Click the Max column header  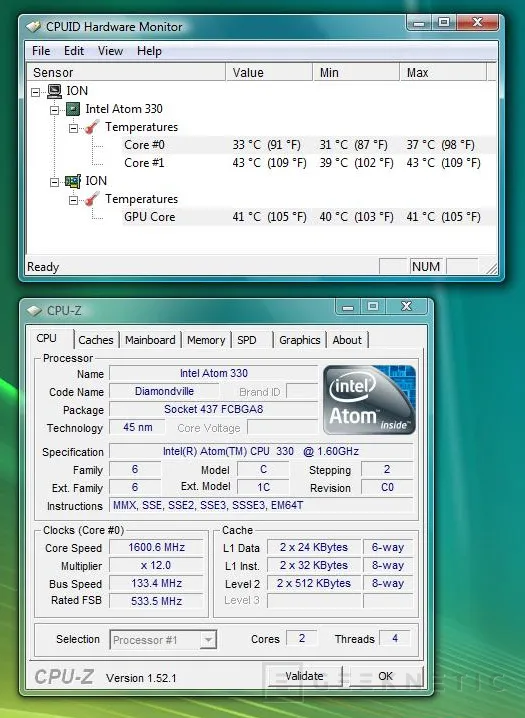pos(444,72)
